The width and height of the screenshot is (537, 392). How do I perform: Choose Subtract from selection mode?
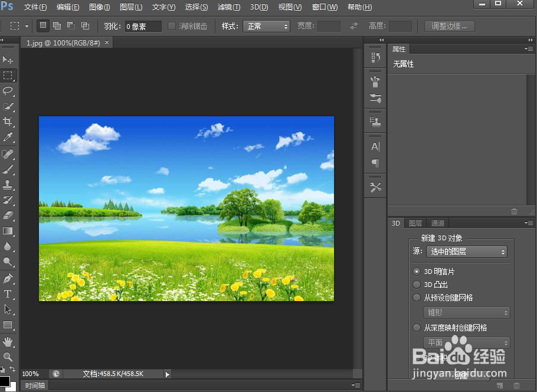[x=71, y=26]
